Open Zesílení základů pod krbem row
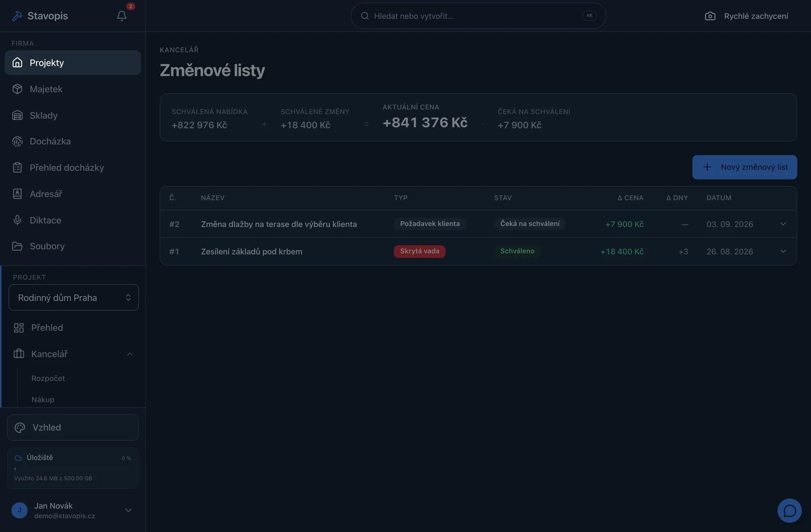 478,251
